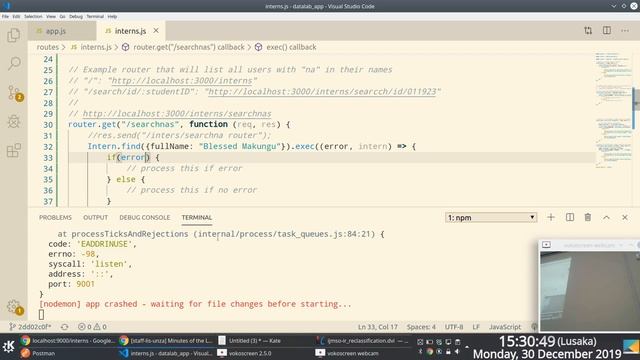The image size is (640, 360).
Task: Open the interns/searchnas link on line 29
Action: click(177, 114)
